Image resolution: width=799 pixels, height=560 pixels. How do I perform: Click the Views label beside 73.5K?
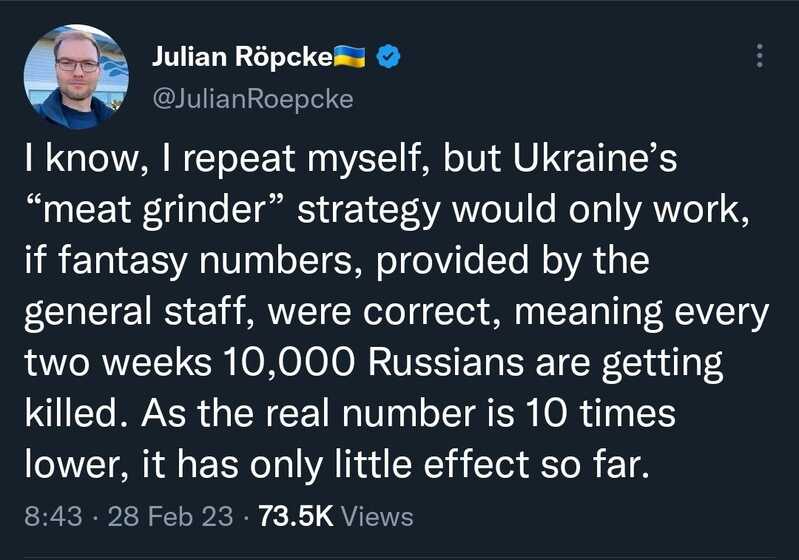(377, 516)
